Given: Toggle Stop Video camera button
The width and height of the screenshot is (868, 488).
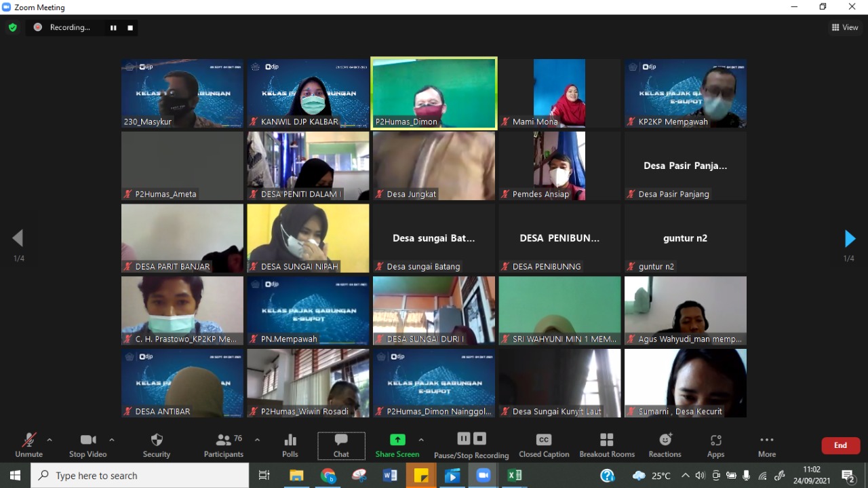Looking at the screenshot, I should 88,445.
